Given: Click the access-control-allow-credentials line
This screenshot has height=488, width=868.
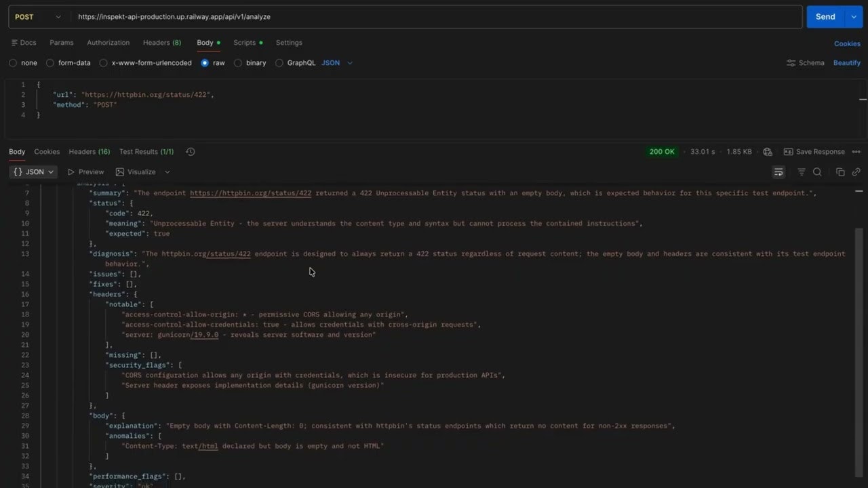Looking at the screenshot, I should click(x=301, y=325).
